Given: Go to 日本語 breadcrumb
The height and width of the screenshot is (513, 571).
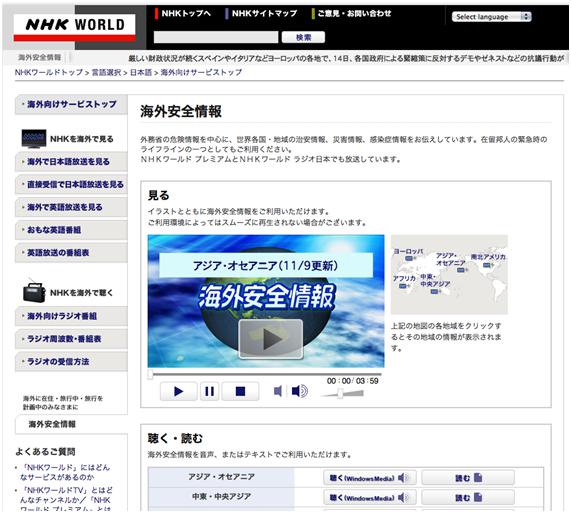Looking at the screenshot, I should pyautogui.click(x=141, y=72).
